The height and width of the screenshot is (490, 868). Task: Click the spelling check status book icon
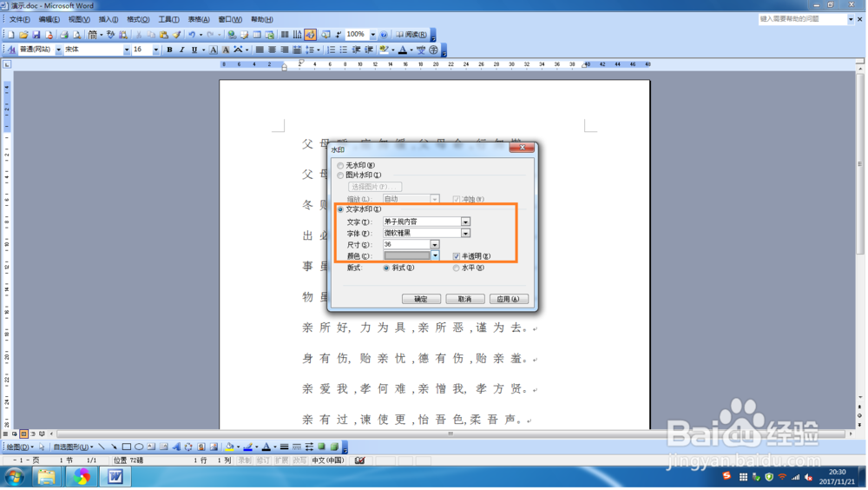tap(360, 460)
